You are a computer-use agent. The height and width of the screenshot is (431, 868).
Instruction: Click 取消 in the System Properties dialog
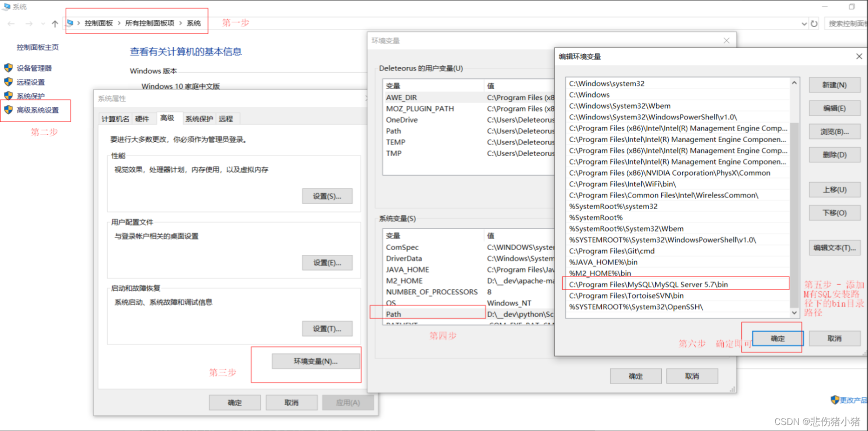pyautogui.click(x=291, y=402)
